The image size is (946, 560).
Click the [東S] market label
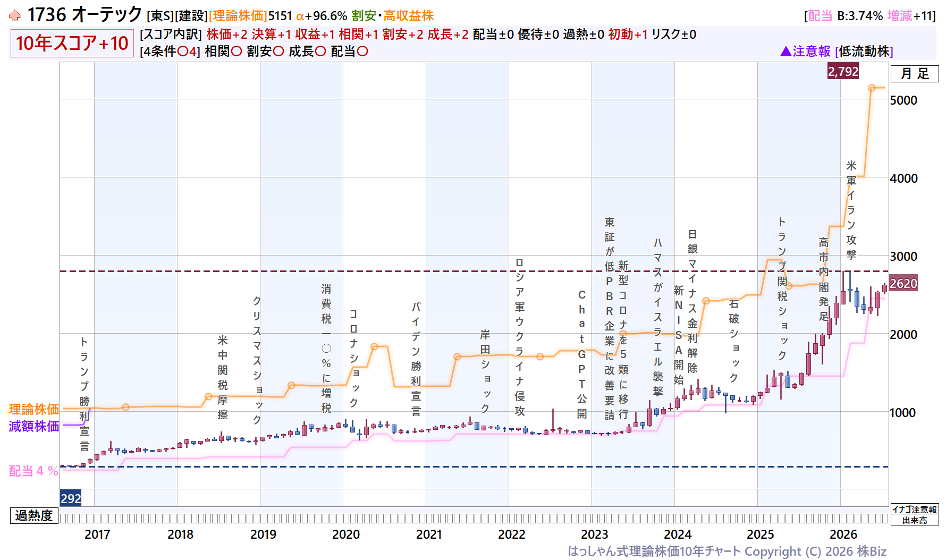tap(160, 16)
